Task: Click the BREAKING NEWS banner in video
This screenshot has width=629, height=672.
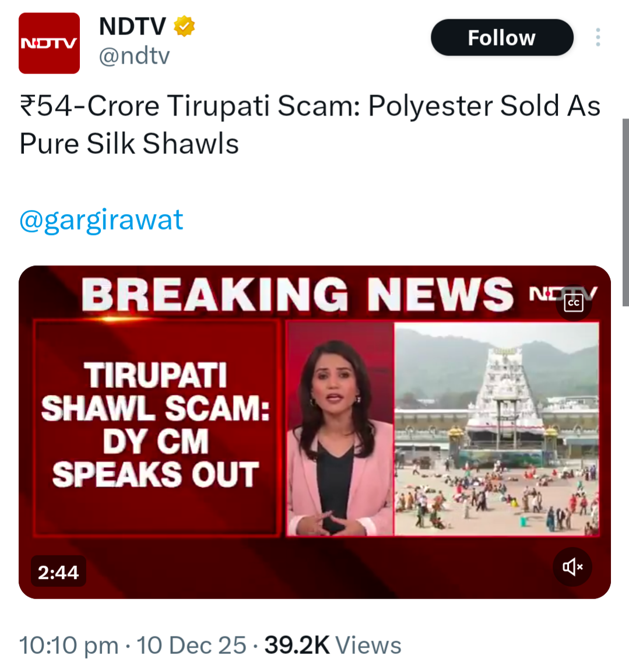Action: pos(297,295)
